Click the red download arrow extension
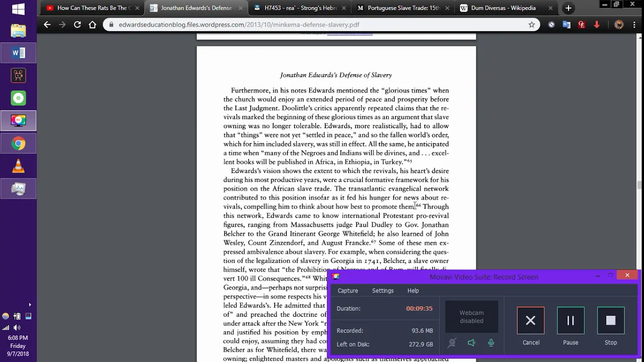This screenshot has width=644, height=362. tap(597, 25)
